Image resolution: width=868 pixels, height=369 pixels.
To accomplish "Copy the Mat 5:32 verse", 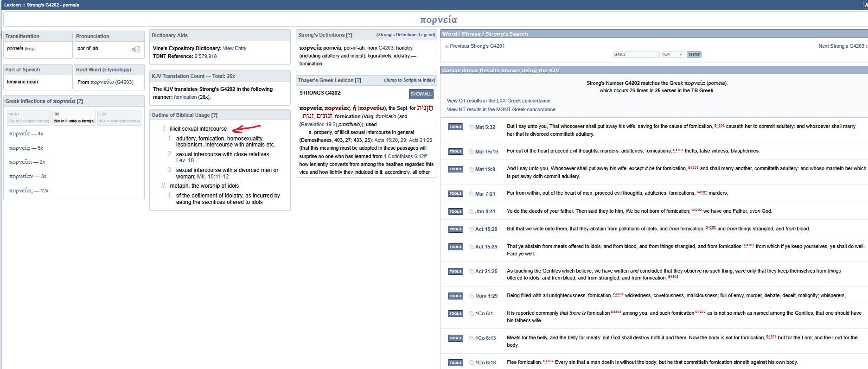I will pos(471,127).
